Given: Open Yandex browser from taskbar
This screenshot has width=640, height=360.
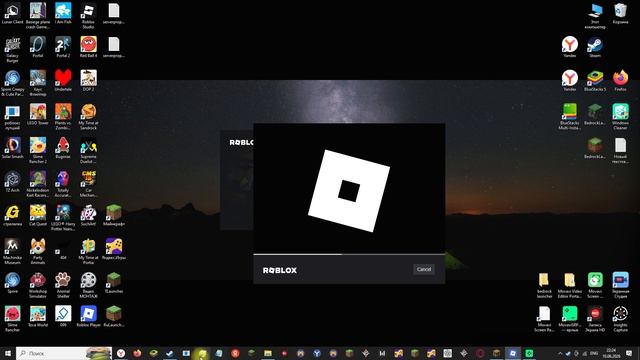Looking at the screenshot, I should pyautogui.click(x=121, y=353).
